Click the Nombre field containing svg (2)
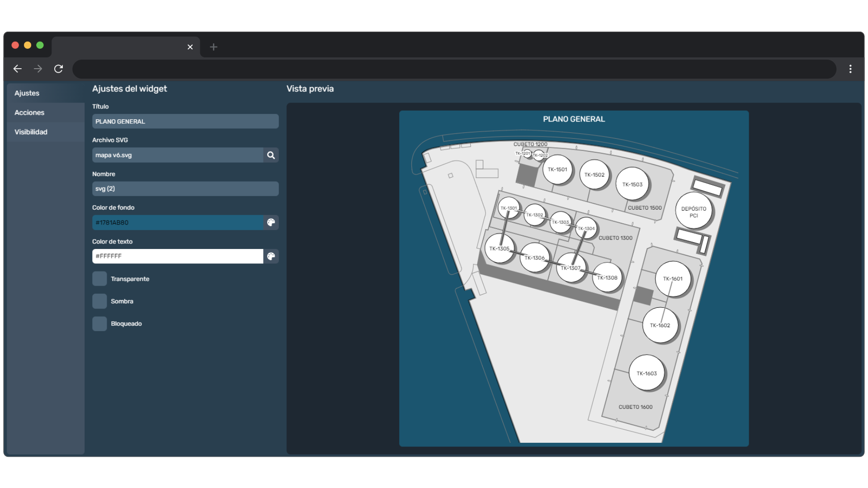This screenshot has width=868, height=488. pos(185,188)
